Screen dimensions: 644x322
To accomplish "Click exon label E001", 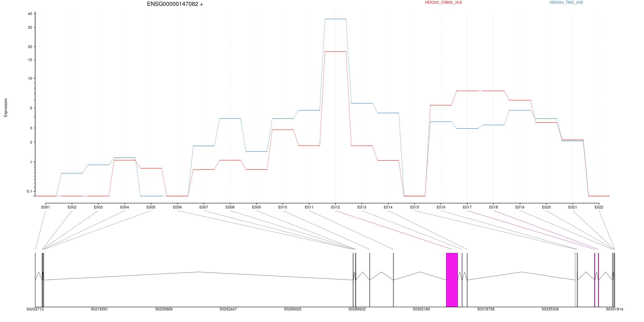I will (x=46, y=207).
